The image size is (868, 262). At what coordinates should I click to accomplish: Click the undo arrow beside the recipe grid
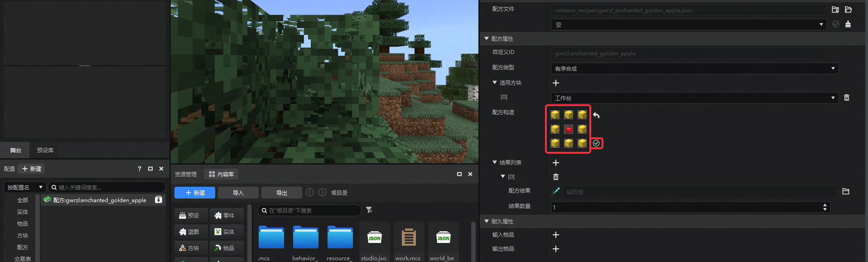pyautogui.click(x=596, y=115)
